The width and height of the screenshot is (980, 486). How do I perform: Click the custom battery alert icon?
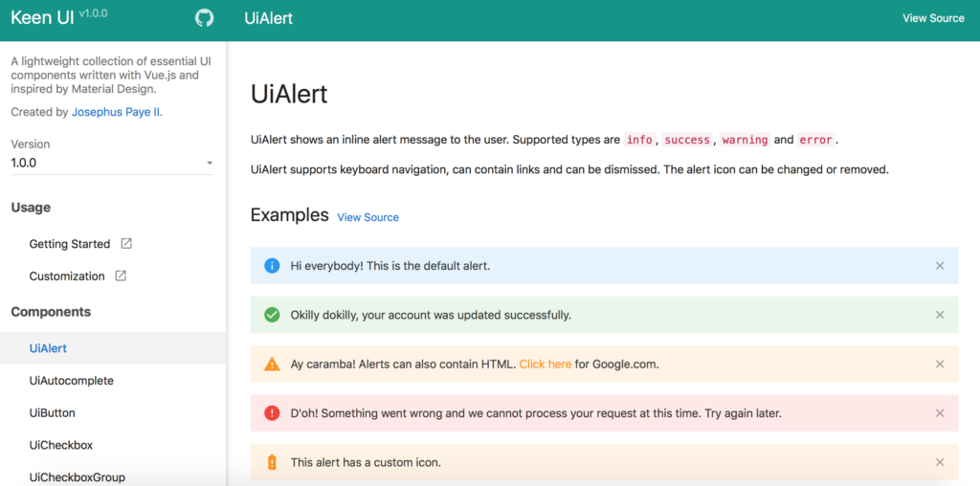click(x=272, y=463)
